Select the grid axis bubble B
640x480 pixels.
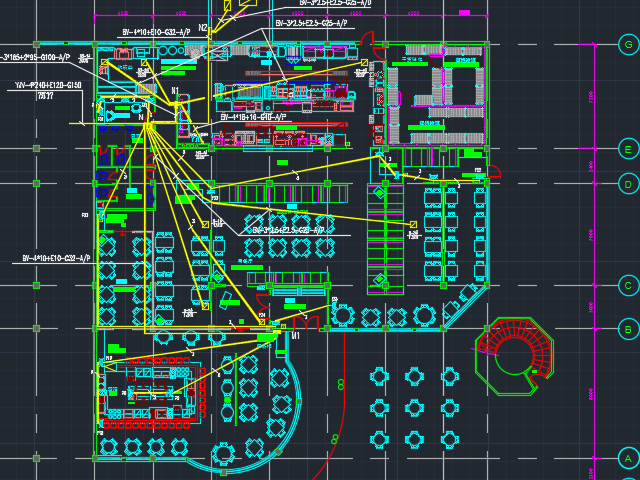click(x=629, y=329)
